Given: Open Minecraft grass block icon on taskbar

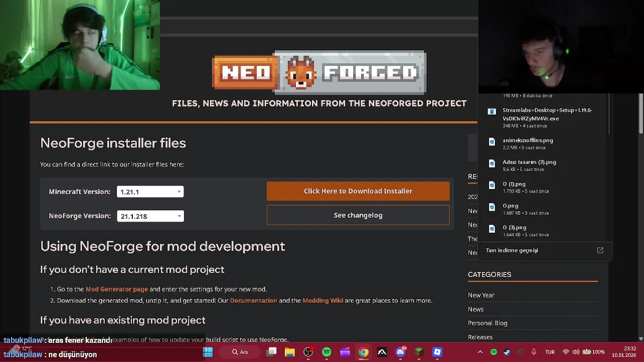Looking at the screenshot, I should (x=419, y=352).
